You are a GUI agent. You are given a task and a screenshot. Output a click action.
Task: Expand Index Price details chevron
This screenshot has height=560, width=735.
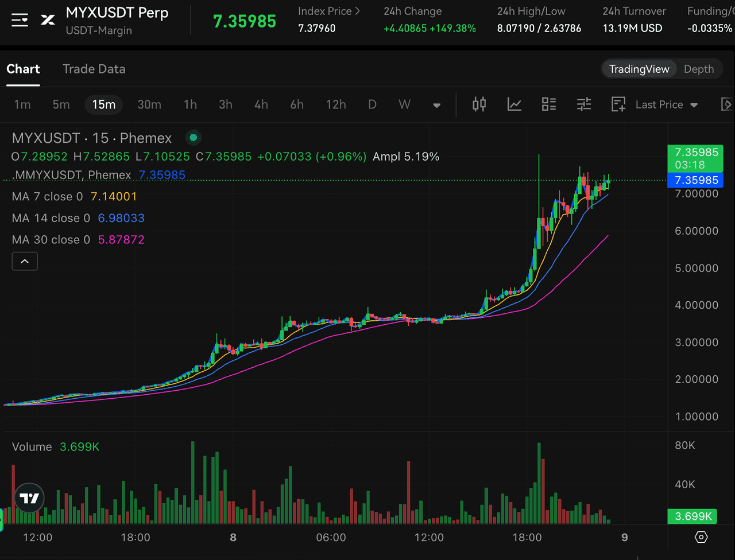pos(357,11)
